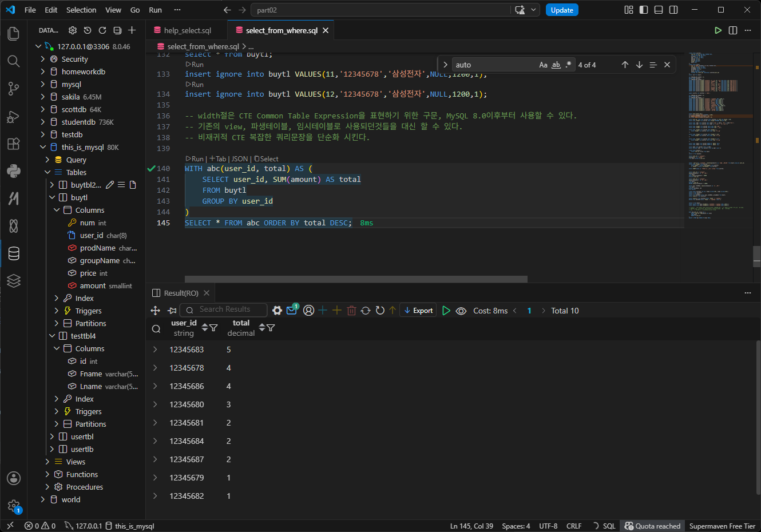Collapse the 127.0.0.1@3306 connection

pos(38,46)
